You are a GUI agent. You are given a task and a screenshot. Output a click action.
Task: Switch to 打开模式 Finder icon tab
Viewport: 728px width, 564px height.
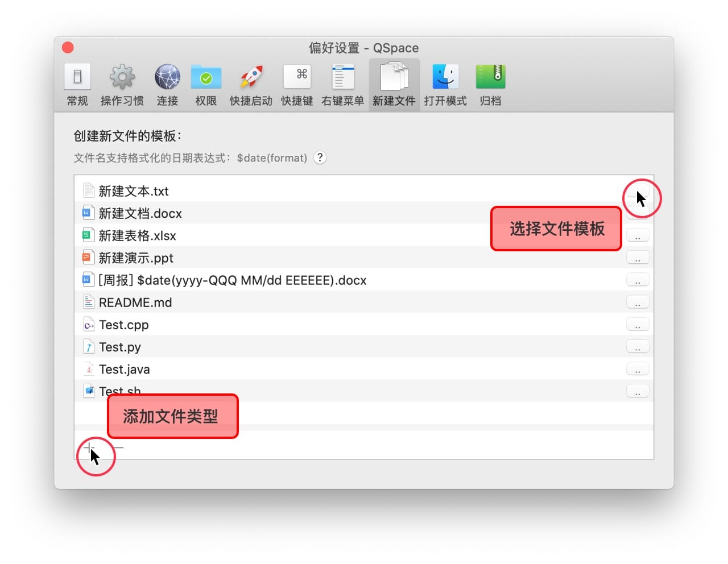(445, 85)
